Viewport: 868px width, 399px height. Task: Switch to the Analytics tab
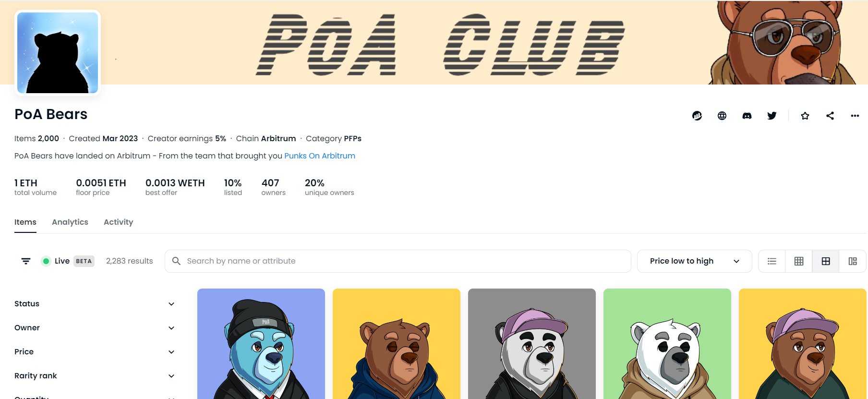(70, 222)
